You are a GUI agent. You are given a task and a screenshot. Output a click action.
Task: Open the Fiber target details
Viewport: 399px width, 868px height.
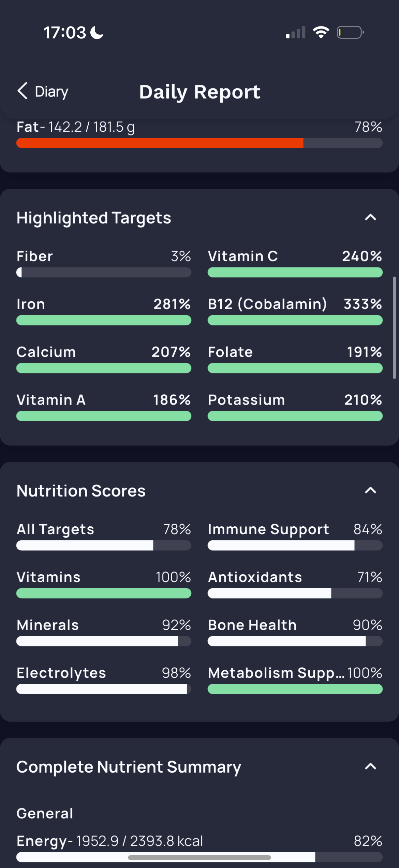pos(104,263)
